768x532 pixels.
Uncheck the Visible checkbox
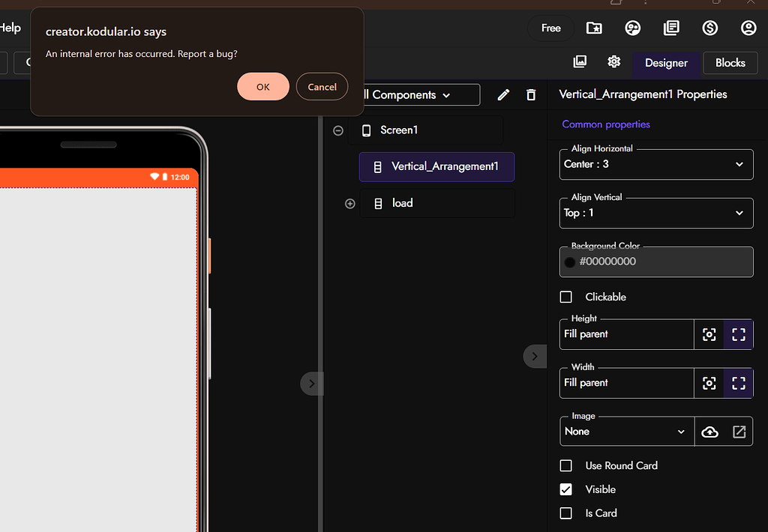click(x=566, y=489)
